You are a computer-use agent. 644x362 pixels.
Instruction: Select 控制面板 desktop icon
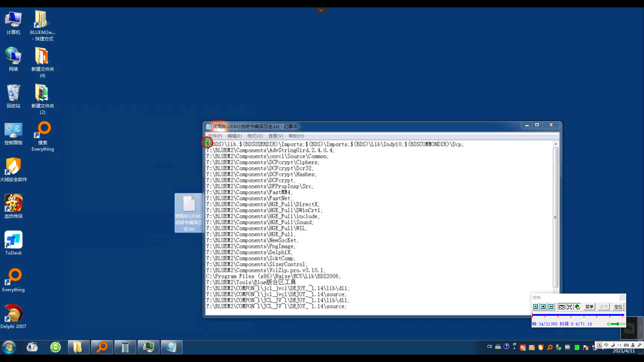point(13,133)
